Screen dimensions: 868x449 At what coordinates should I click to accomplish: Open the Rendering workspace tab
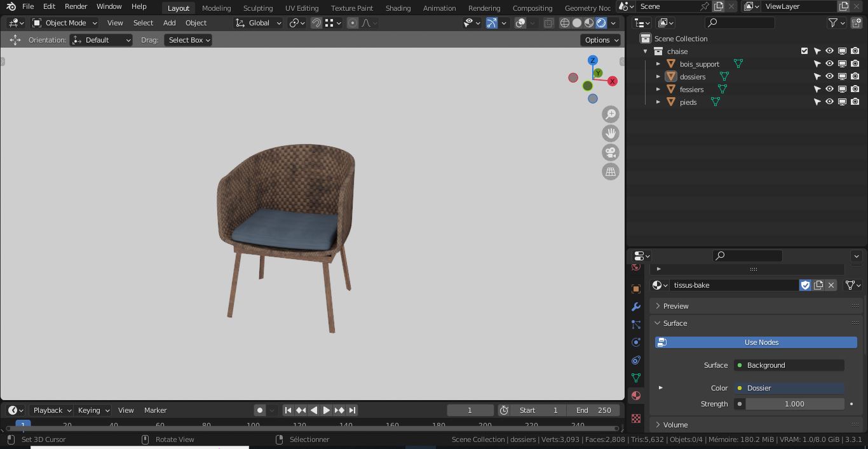(x=484, y=8)
